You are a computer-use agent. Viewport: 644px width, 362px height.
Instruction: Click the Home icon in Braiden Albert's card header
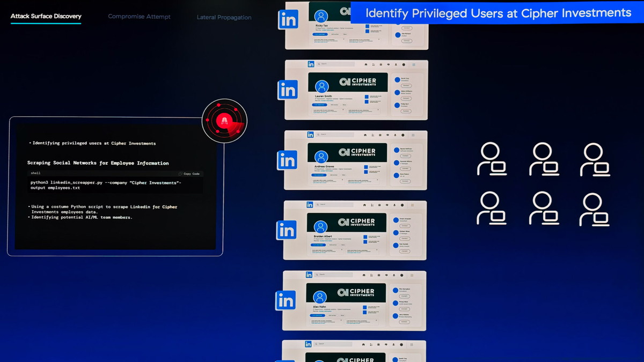pos(364,205)
